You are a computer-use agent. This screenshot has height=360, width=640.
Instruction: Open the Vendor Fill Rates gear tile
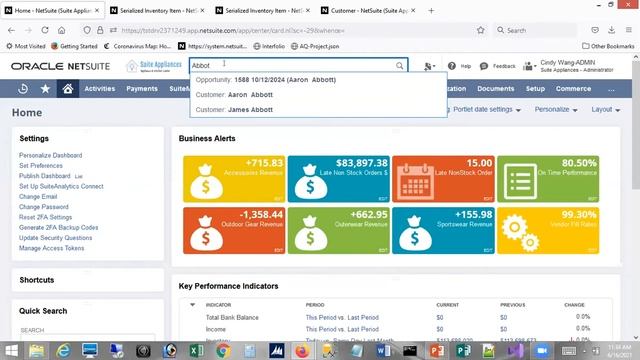tap(548, 231)
